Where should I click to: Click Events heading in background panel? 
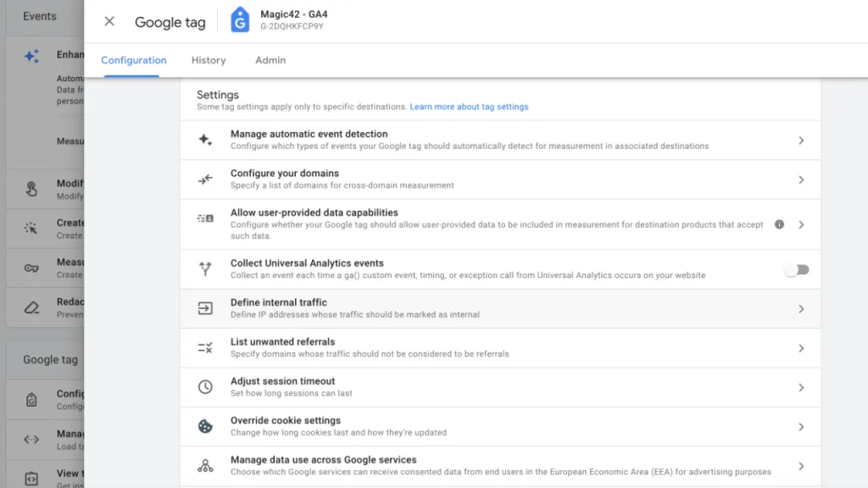tap(39, 16)
